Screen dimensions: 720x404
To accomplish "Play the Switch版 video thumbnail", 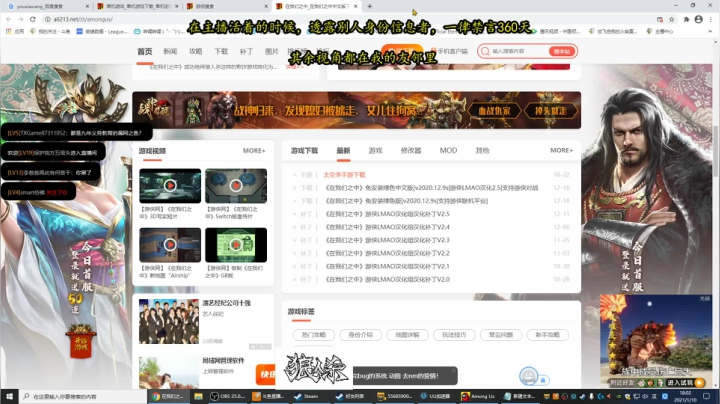I will (x=236, y=185).
